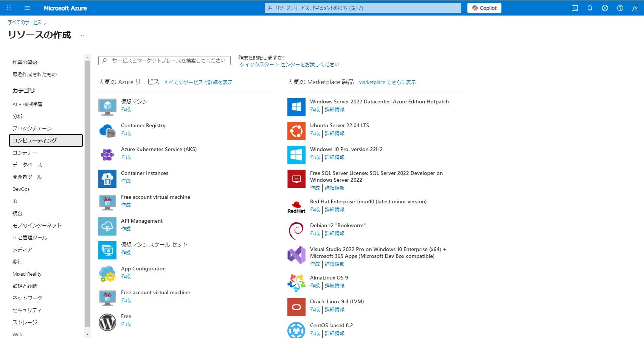
Task: Click 作成 for Windows 10 Pro 22H2
Action: 315,157
